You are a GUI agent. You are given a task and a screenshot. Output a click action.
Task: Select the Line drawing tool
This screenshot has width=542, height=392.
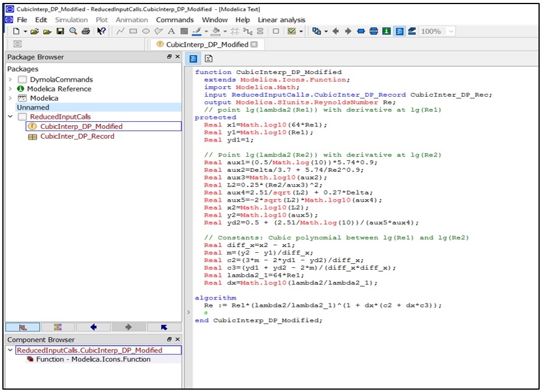[x=120, y=31]
